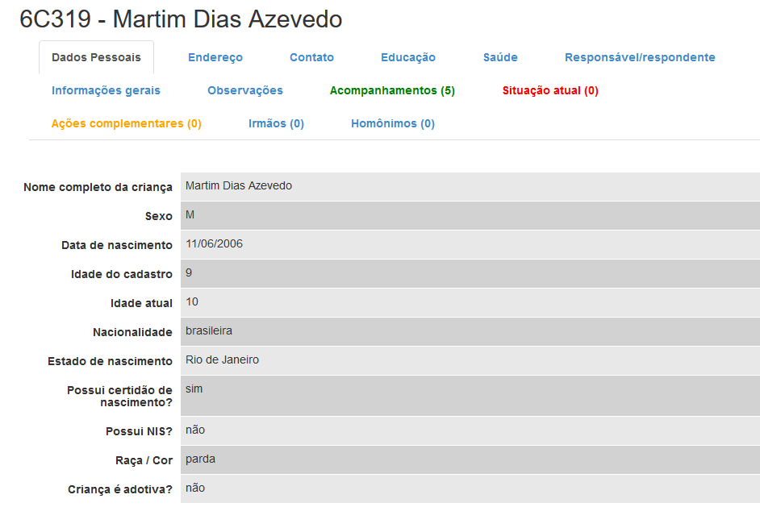Click the Criança é adotiva value não
This screenshot has width=760, height=532.
click(195, 488)
